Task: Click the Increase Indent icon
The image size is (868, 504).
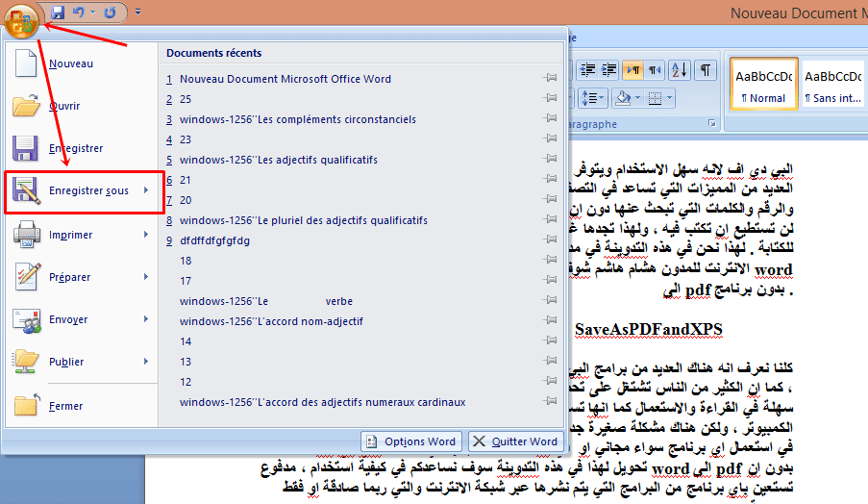Action: coord(608,70)
